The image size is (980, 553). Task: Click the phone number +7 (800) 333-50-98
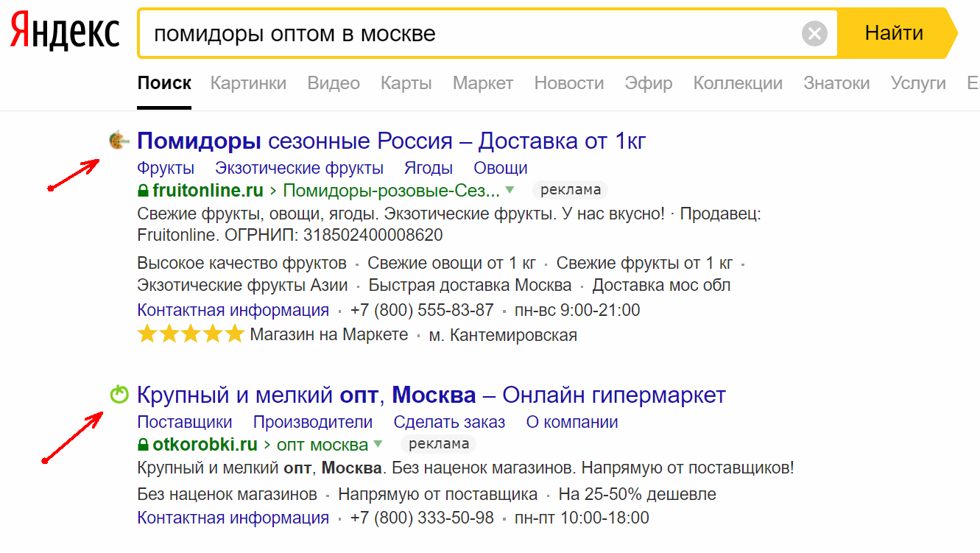(x=422, y=518)
